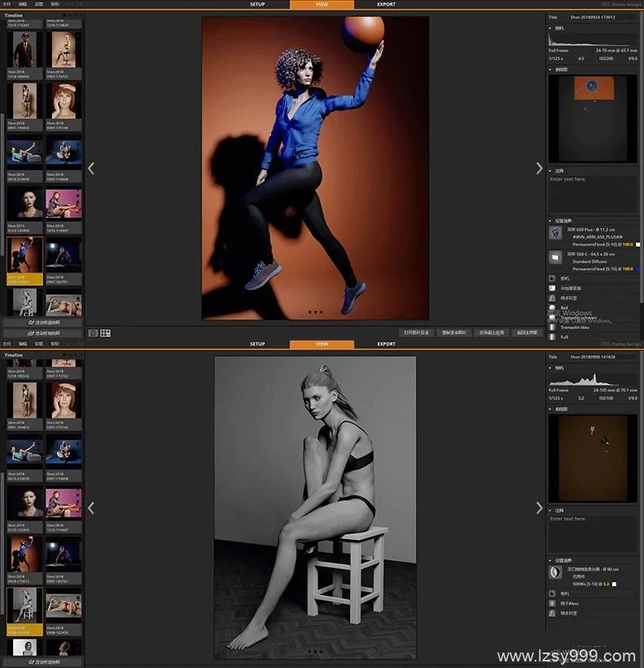This screenshot has width=644, height=668.
Task: Select the Ball prop icon in setup list
Action: (x=554, y=308)
